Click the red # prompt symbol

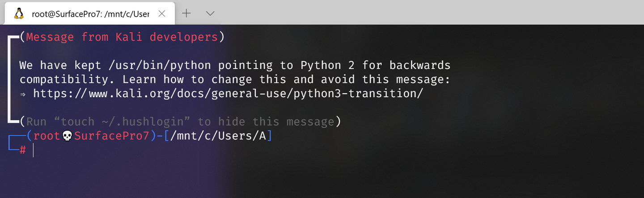[x=22, y=150]
